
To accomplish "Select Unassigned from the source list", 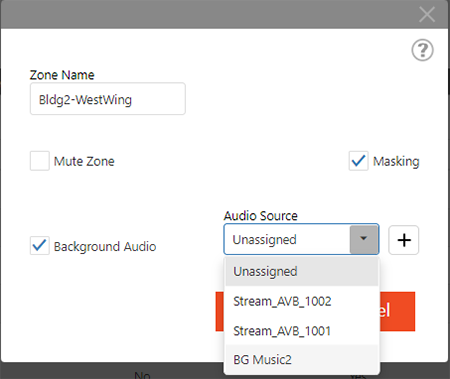I will tap(302, 272).
